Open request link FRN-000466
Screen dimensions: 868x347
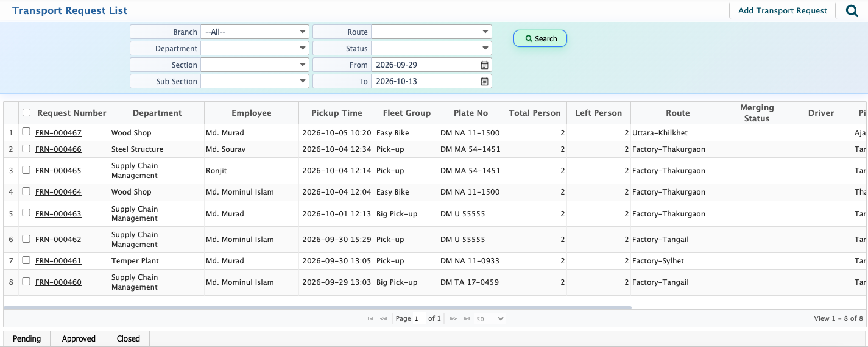[58, 149]
